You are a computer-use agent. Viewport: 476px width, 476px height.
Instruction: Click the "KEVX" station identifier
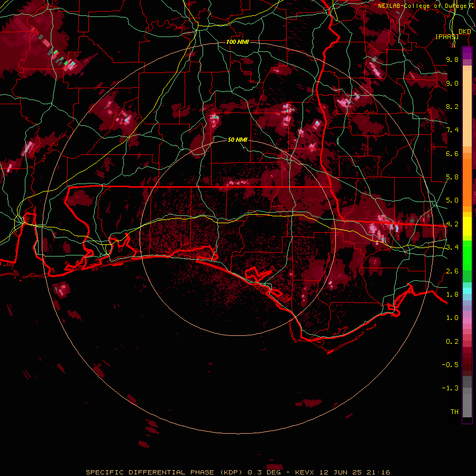[x=305, y=472]
